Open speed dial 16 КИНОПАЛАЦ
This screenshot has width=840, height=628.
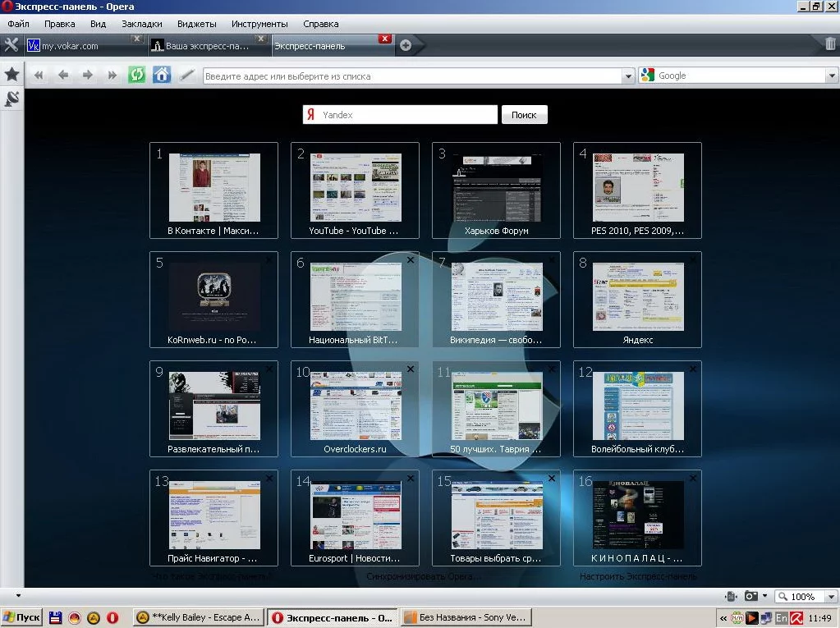pyautogui.click(x=637, y=518)
